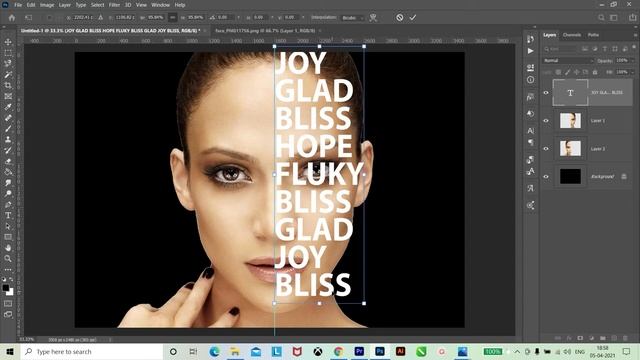
Task: Select the Magic Wand tool
Action: pyautogui.click(x=8, y=74)
